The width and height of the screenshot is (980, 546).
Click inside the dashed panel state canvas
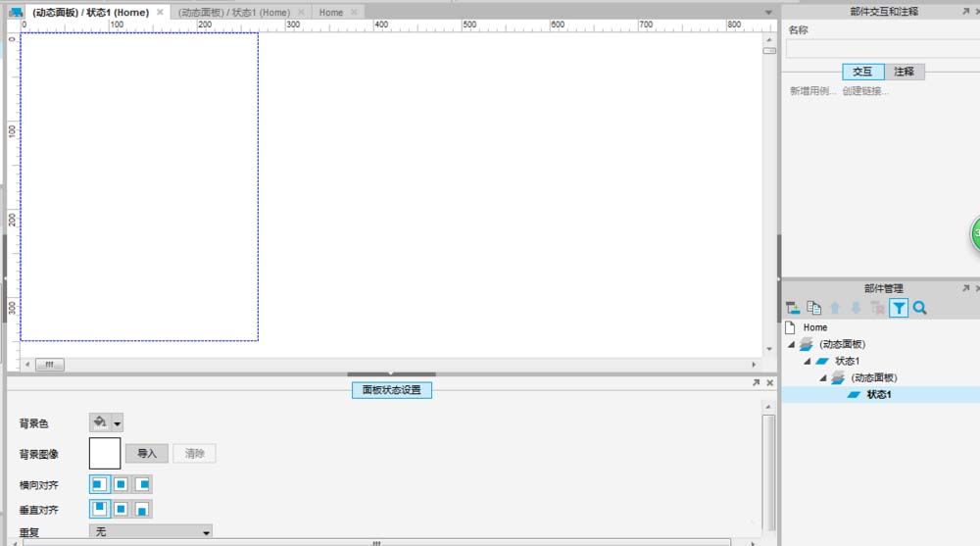pyautogui.click(x=139, y=187)
